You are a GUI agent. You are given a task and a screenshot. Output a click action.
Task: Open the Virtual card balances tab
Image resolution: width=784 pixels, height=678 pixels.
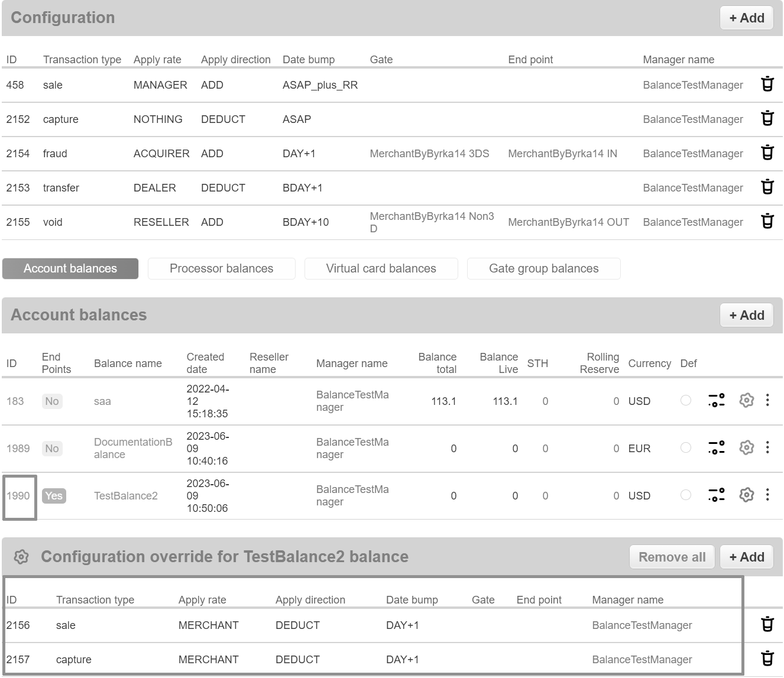coord(381,268)
